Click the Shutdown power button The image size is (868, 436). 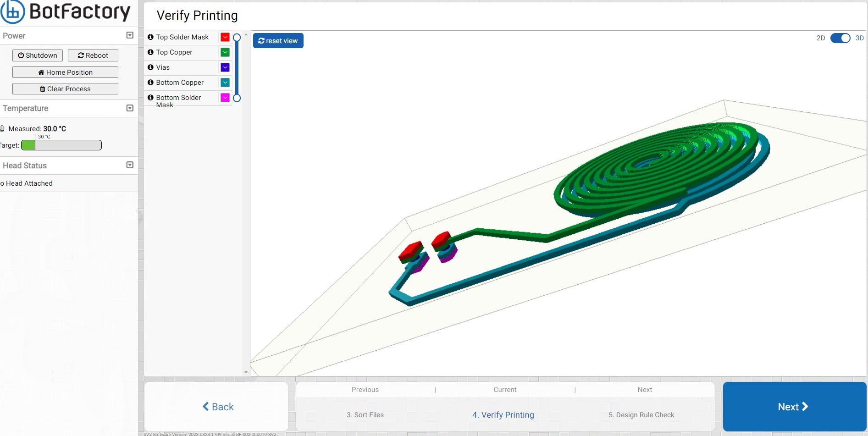tap(38, 55)
